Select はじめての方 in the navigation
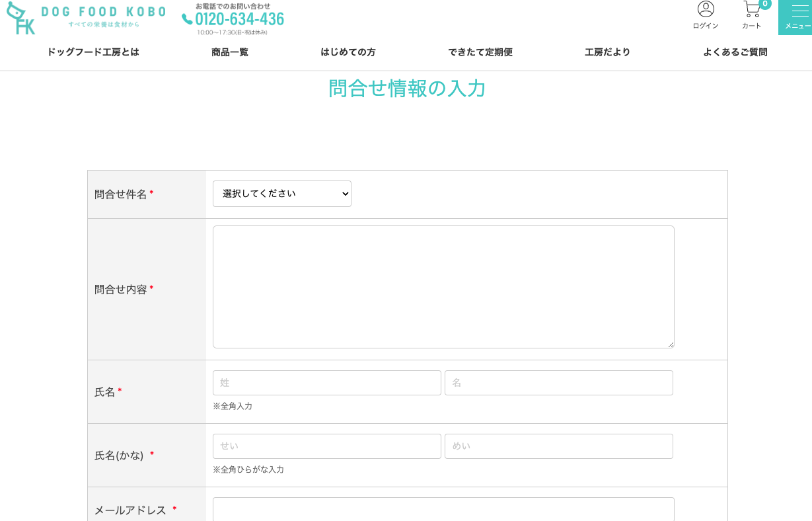 348,52
